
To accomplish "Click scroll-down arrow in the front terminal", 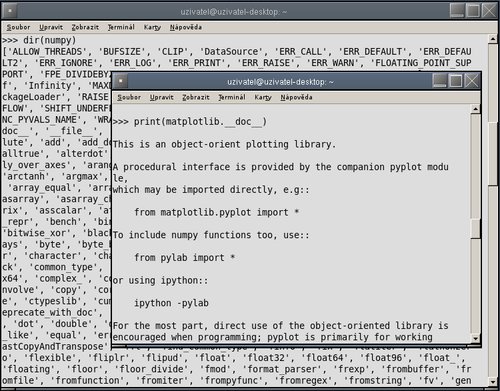I will (x=475, y=339).
